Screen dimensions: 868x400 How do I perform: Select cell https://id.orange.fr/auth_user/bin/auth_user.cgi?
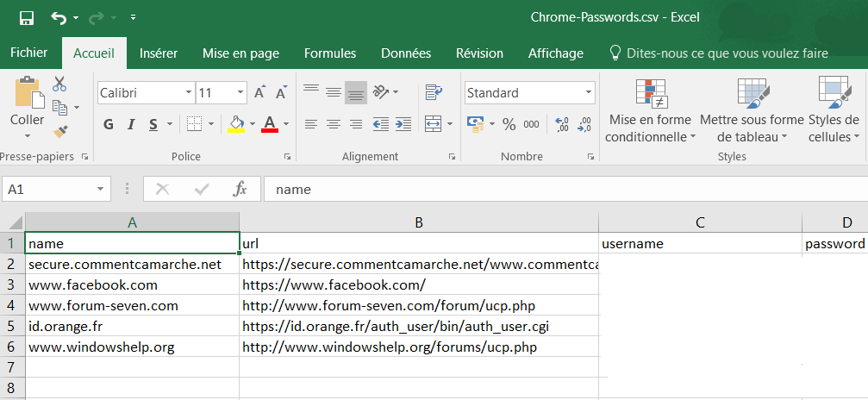419,327
